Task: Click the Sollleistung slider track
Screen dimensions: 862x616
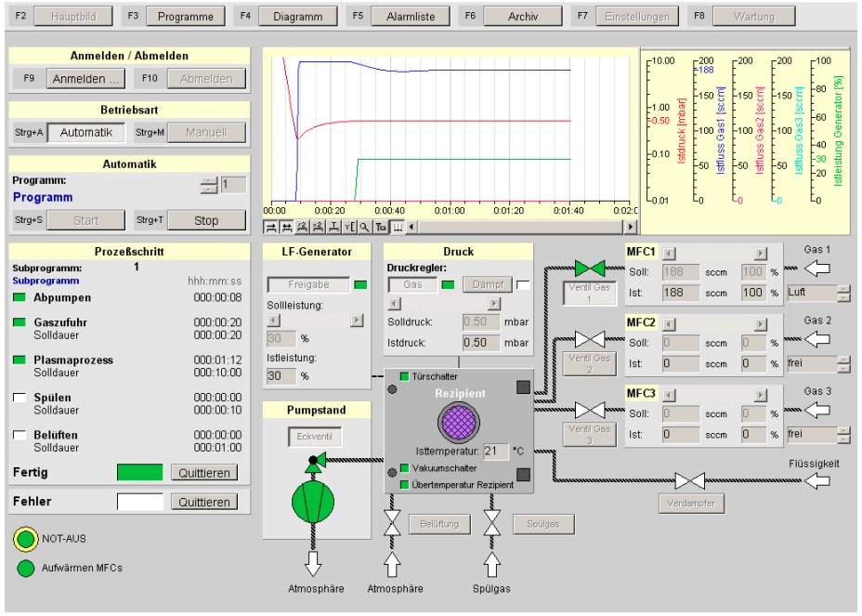Action: tap(316, 321)
